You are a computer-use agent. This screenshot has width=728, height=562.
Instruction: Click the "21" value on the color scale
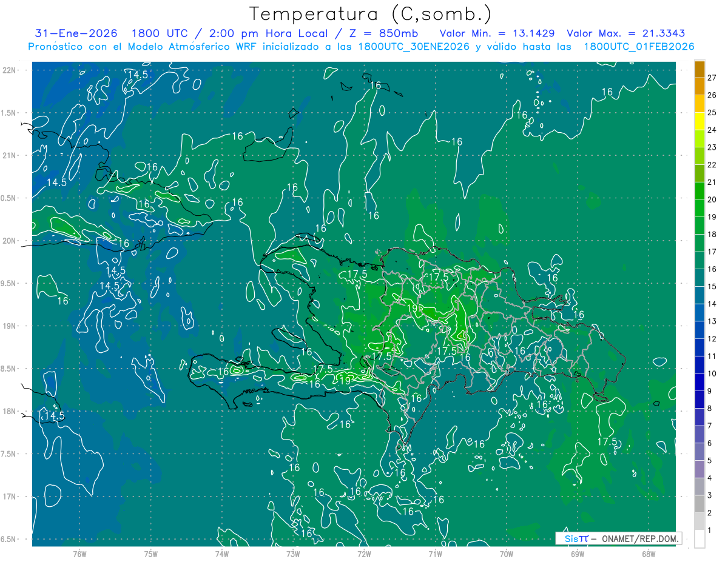712,182
